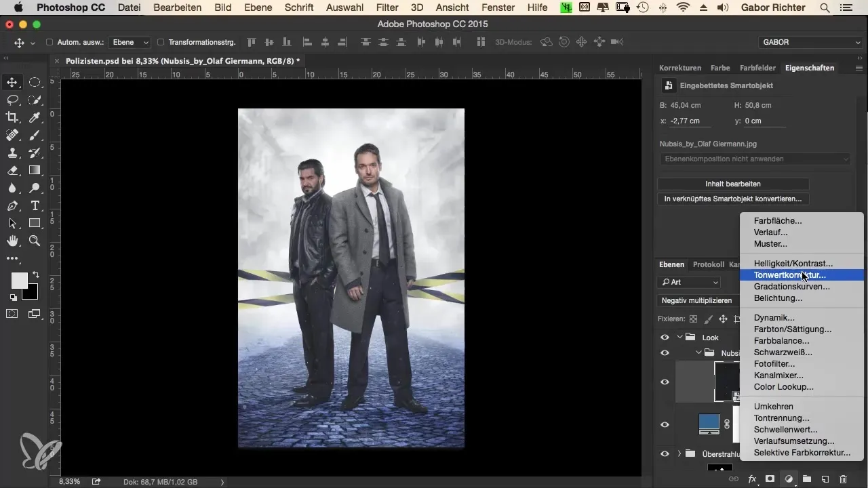Click the x position field -2,77 cm
868x488 pixels.
click(x=690, y=121)
